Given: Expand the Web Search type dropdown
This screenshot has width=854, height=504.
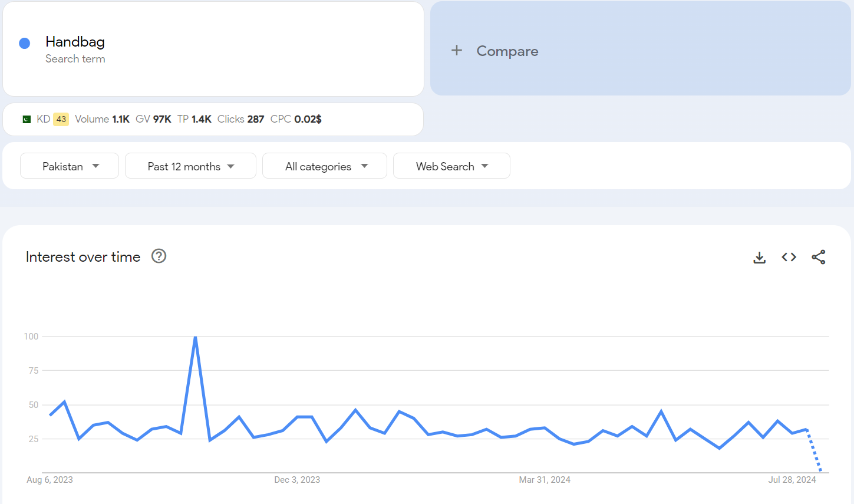Looking at the screenshot, I should pyautogui.click(x=451, y=166).
